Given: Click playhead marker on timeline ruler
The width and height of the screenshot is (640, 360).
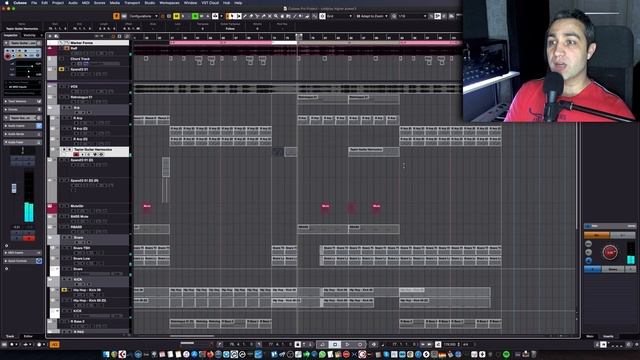Looking at the screenshot, I should (x=298, y=37).
